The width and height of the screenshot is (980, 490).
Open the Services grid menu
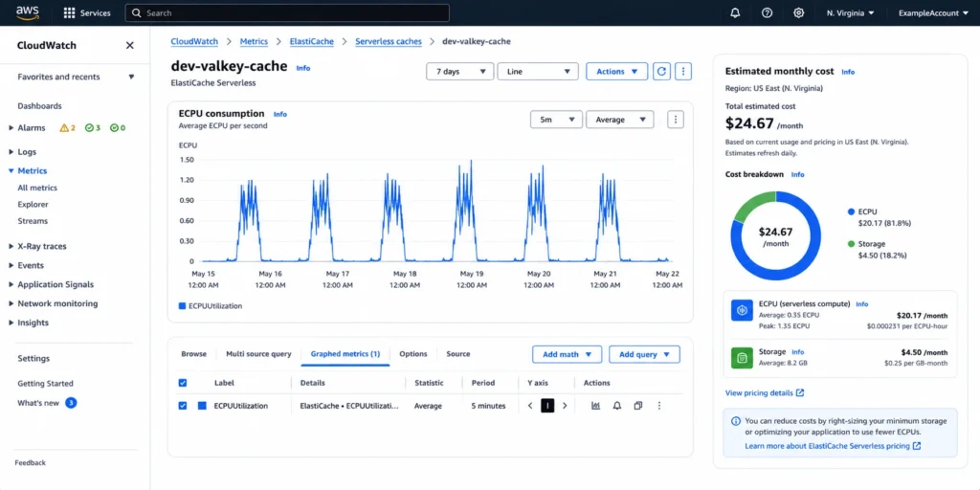point(87,12)
